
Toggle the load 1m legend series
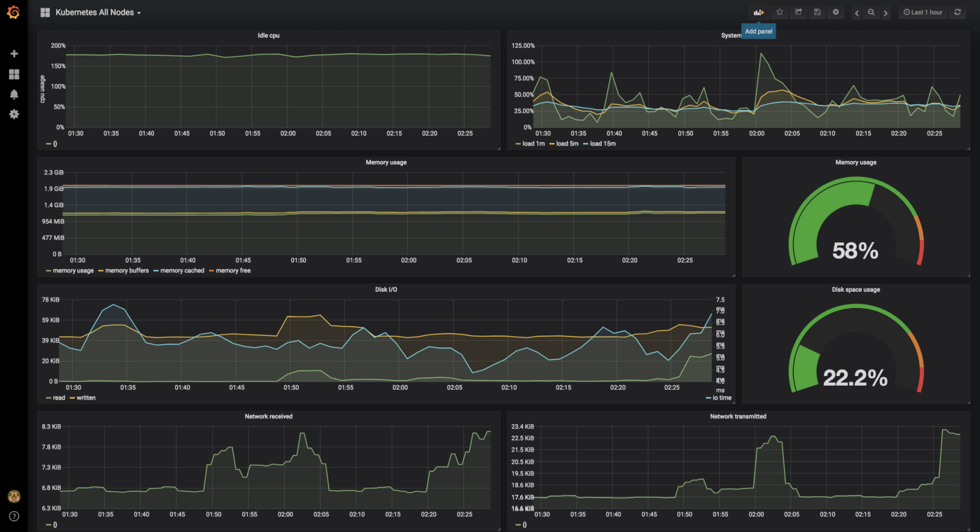(x=530, y=143)
